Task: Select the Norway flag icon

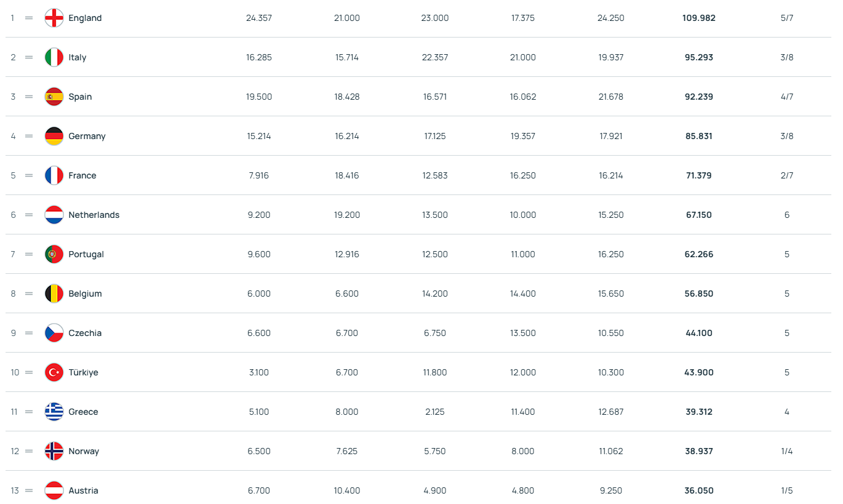Action: point(54,451)
